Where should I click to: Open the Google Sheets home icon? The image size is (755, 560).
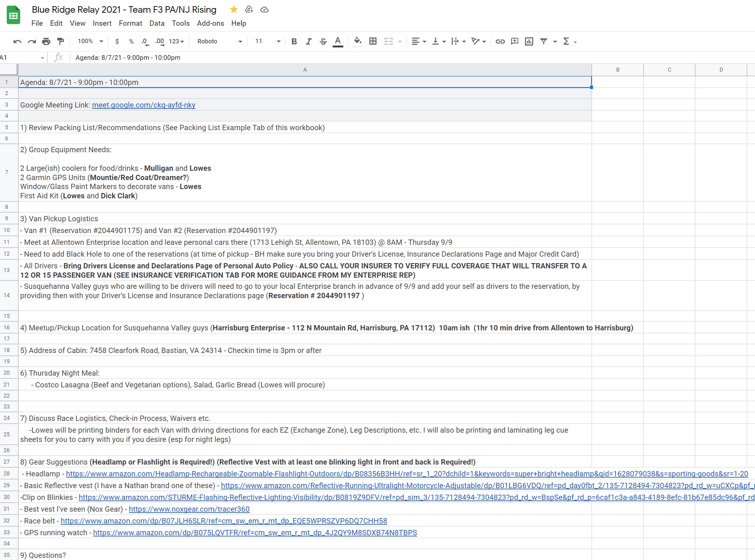click(x=14, y=15)
